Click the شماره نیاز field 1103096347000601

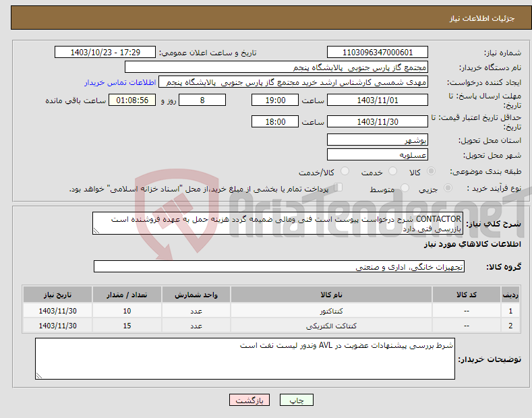(378, 53)
